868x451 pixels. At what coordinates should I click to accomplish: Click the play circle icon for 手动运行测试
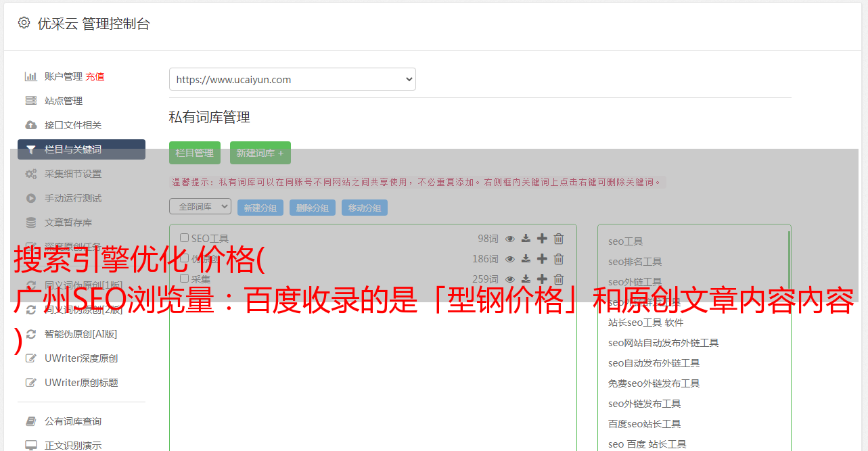tap(30, 198)
